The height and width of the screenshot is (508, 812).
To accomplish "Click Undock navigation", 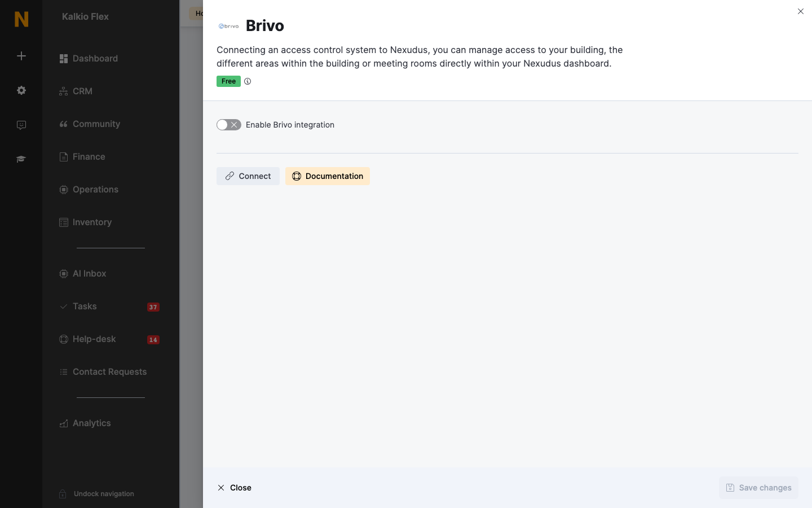I will click(x=96, y=494).
